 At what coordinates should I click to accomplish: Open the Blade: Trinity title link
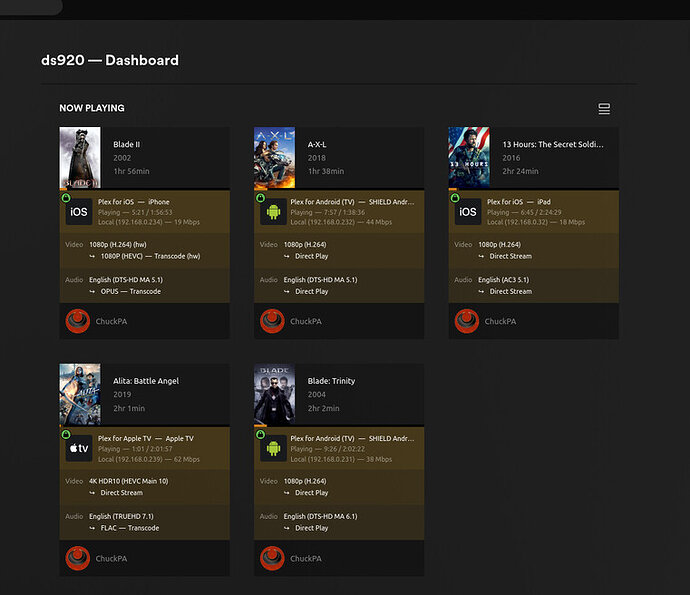tap(331, 381)
